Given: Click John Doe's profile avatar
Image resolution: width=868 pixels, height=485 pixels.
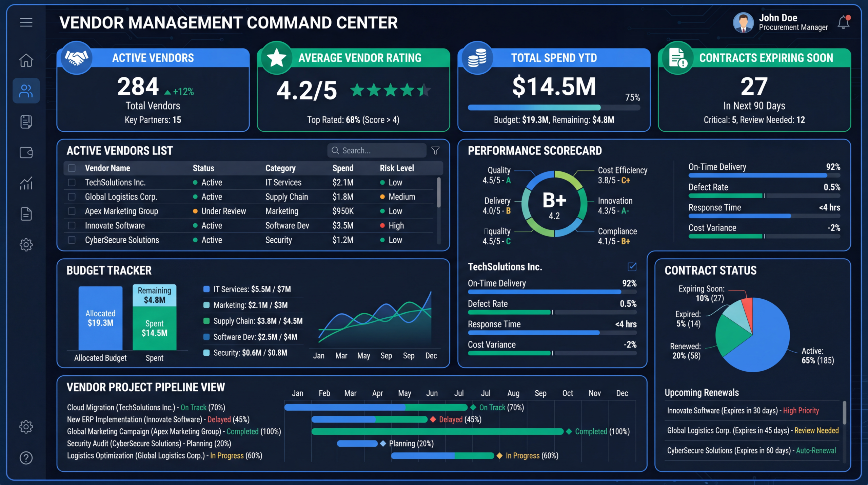Looking at the screenshot, I should pyautogui.click(x=743, y=22).
